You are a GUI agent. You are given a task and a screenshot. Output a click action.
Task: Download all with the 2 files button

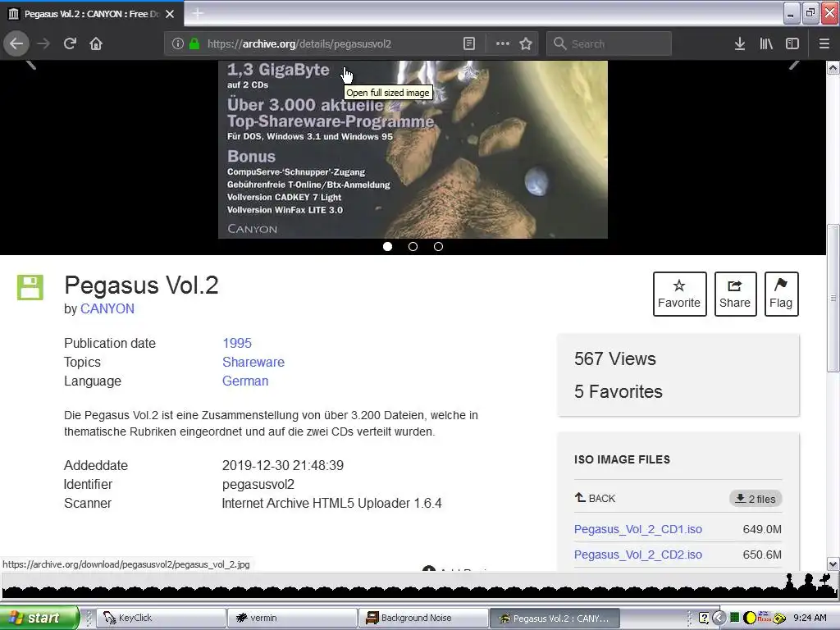pos(756,499)
